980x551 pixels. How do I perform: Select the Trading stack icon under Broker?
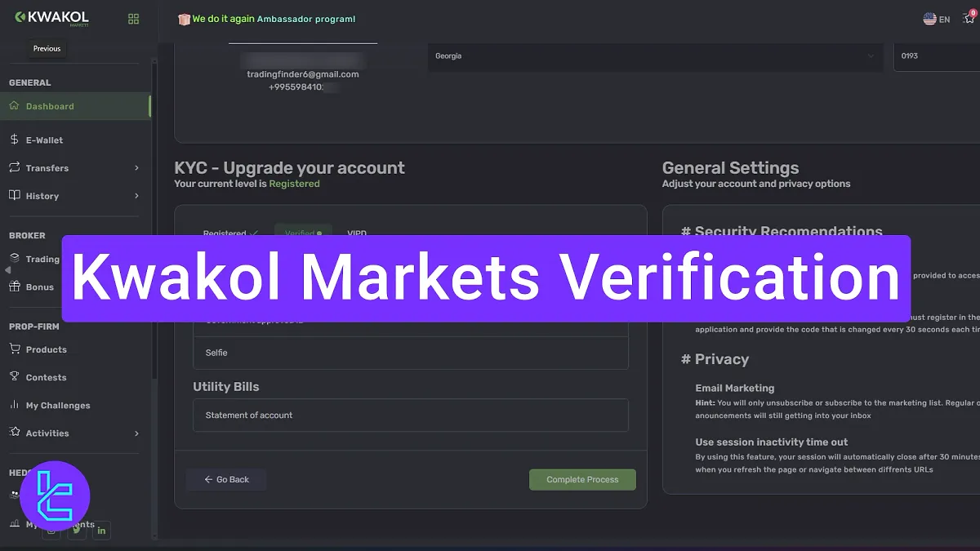[14, 259]
